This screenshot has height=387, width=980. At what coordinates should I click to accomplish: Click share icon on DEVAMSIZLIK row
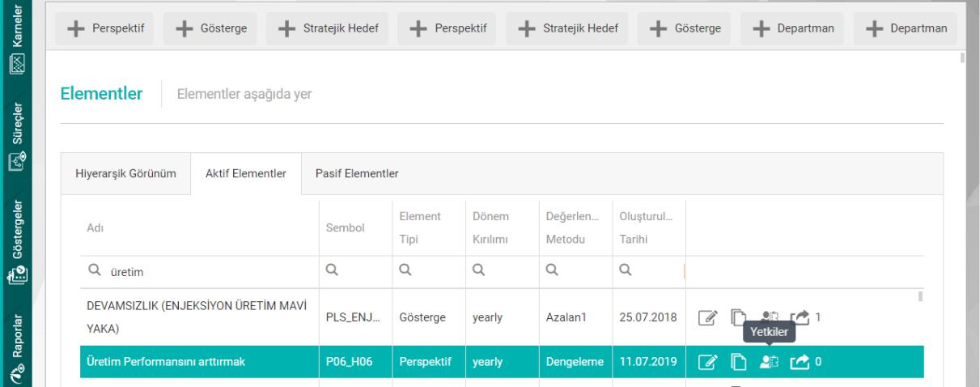pos(800,318)
